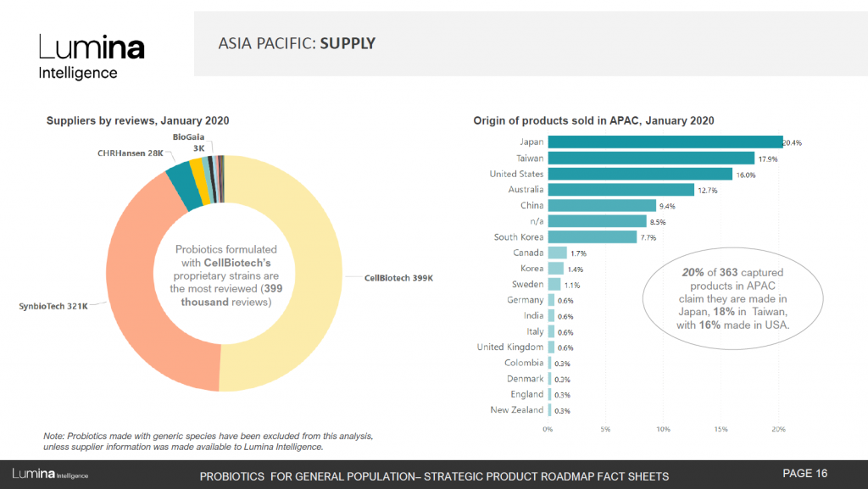Select the donut center text about CellBiotech's strains
Screen dimensions: 868x489
225,275
